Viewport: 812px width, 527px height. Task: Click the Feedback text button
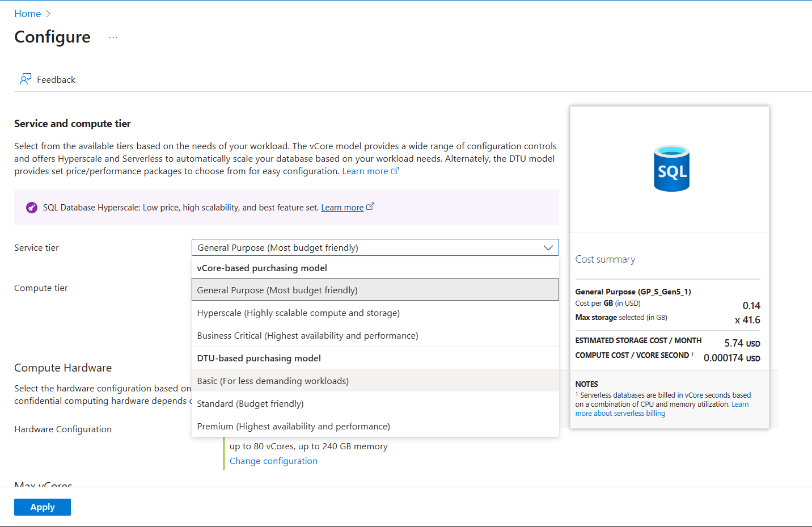click(x=56, y=80)
